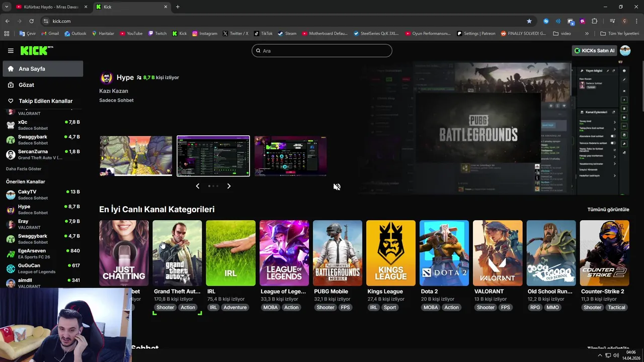This screenshot has width=644, height=362.
Task: View site information for kick.com
Action: [x=46, y=21]
